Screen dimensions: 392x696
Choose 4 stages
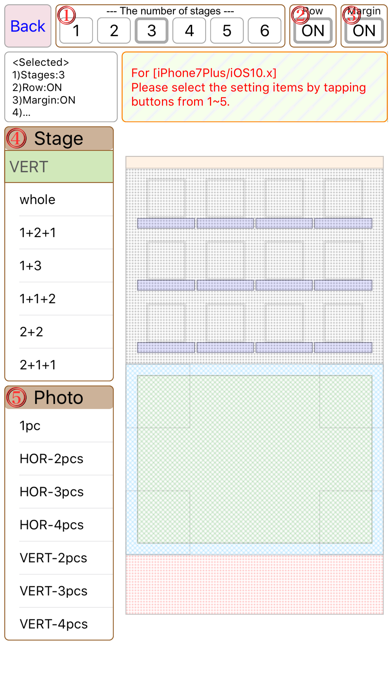tap(189, 31)
